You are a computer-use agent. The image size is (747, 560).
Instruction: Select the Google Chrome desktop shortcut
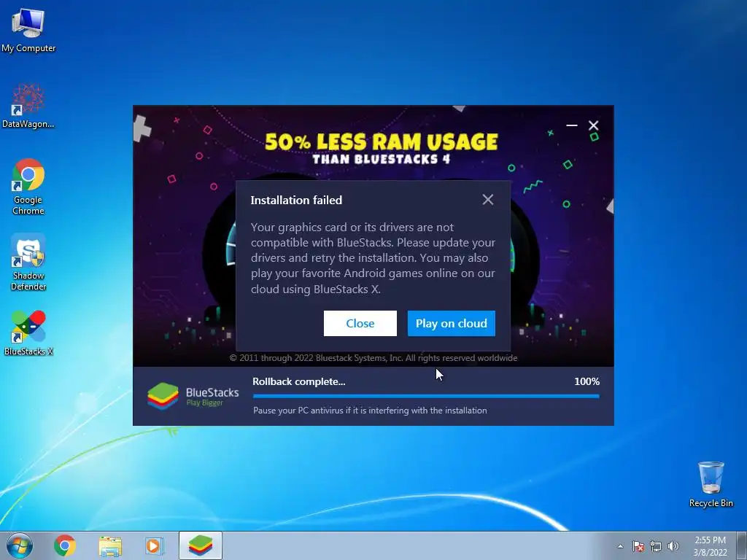[28, 187]
